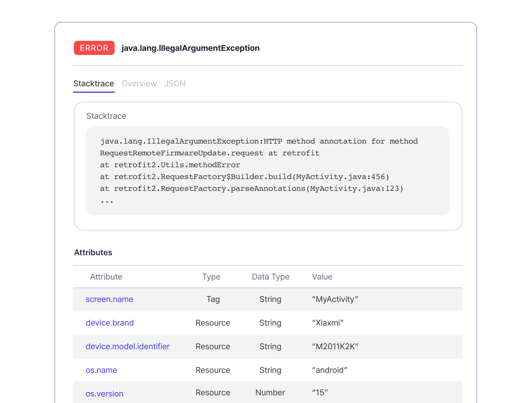
Task: Click the Value column header
Action: [322, 277]
